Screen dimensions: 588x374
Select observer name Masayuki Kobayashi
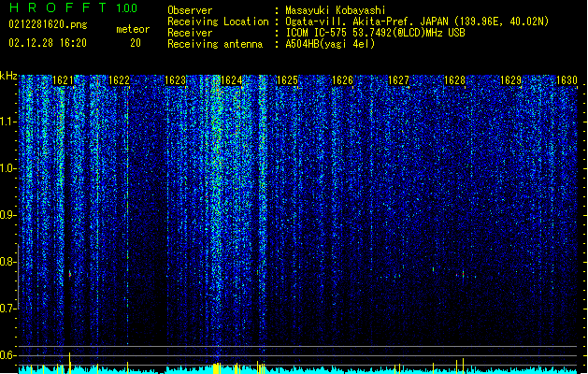click(x=336, y=10)
